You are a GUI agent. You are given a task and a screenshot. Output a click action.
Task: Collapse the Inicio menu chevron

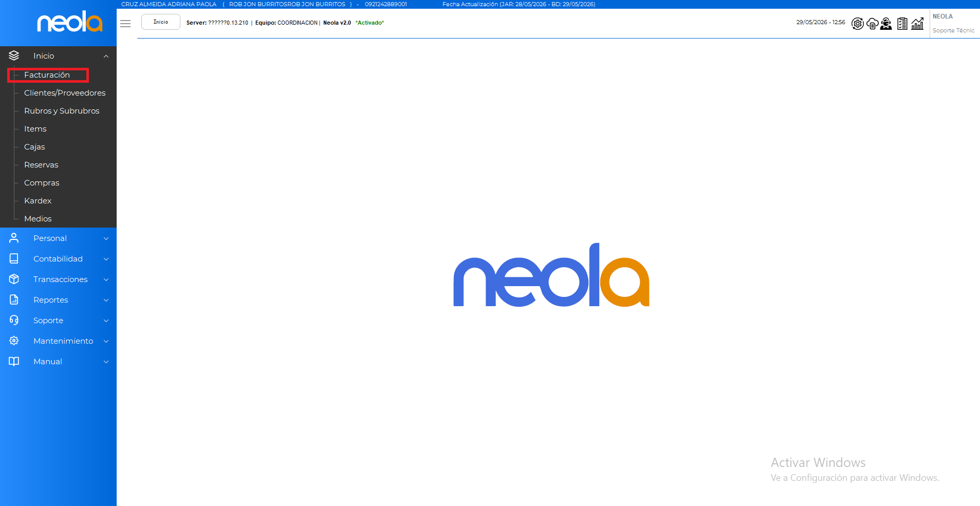pyautogui.click(x=106, y=56)
